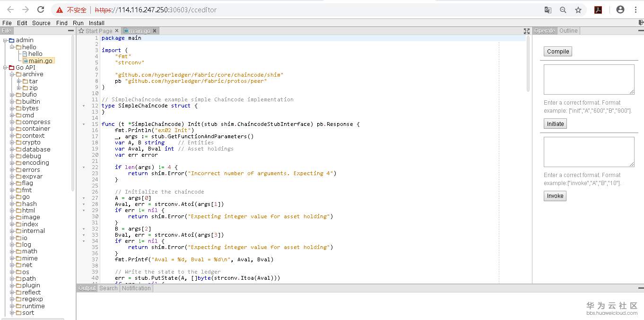Collapse the hello folder node
The height and width of the screenshot is (320, 644).
[x=12, y=47]
